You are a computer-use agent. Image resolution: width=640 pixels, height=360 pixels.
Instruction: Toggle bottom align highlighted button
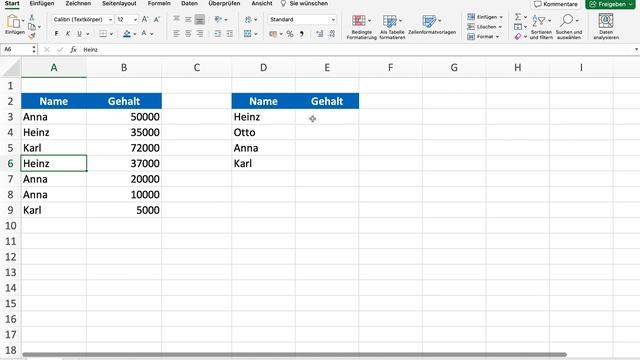tap(200, 19)
